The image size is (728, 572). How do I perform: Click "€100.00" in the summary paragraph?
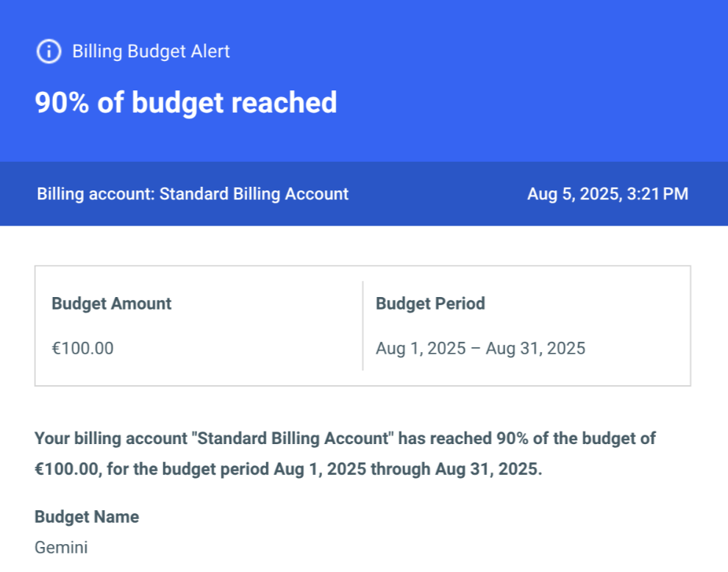point(66,470)
